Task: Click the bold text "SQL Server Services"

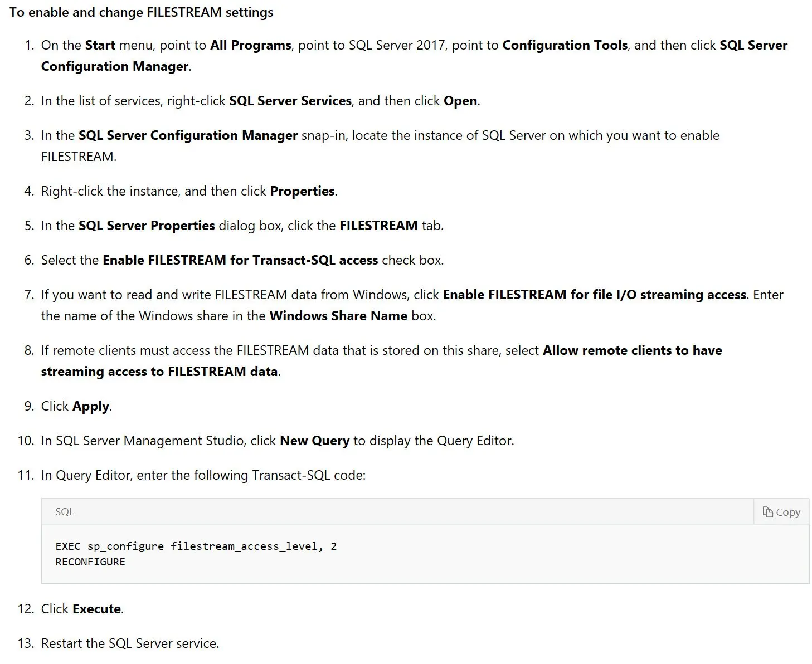Action: 290,101
